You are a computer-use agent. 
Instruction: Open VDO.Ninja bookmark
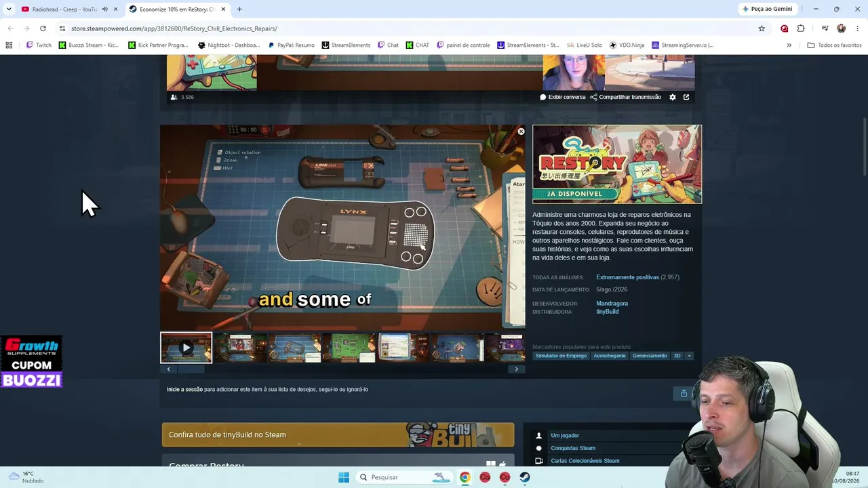coord(627,45)
